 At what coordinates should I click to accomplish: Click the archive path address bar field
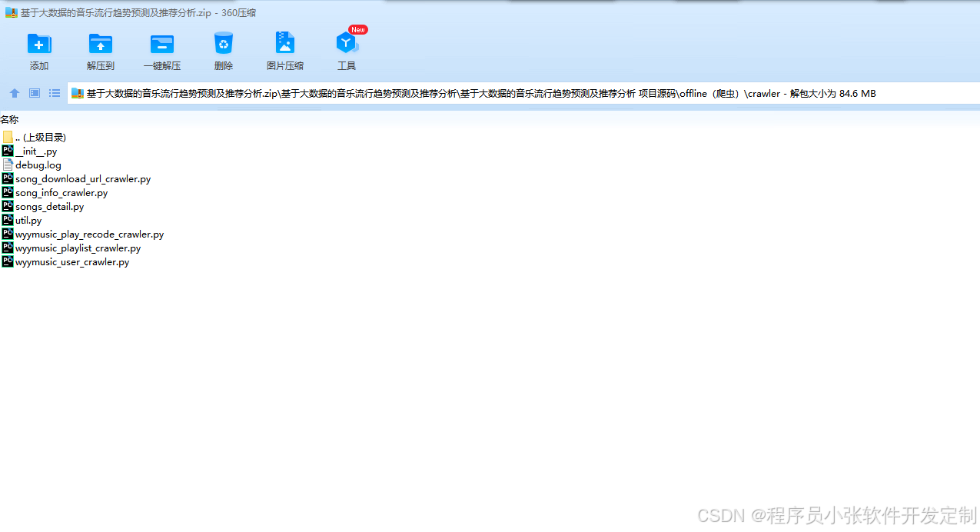point(523,94)
